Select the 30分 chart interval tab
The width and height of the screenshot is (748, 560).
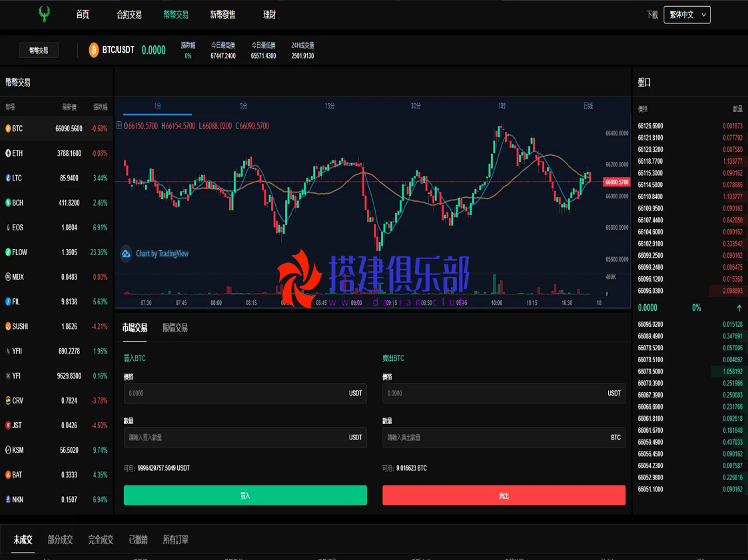416,106
